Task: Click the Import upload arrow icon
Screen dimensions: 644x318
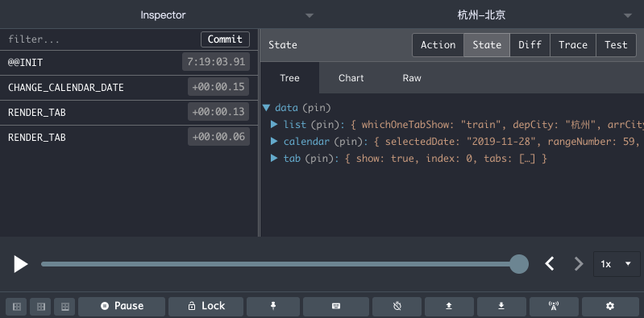Action: click(x=449, y=307)
